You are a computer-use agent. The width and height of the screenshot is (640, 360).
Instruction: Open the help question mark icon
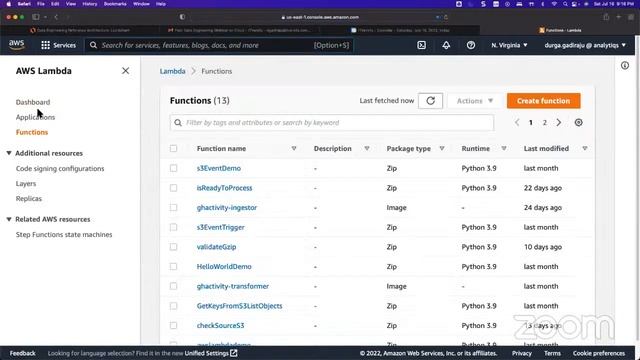pos(471,45)
